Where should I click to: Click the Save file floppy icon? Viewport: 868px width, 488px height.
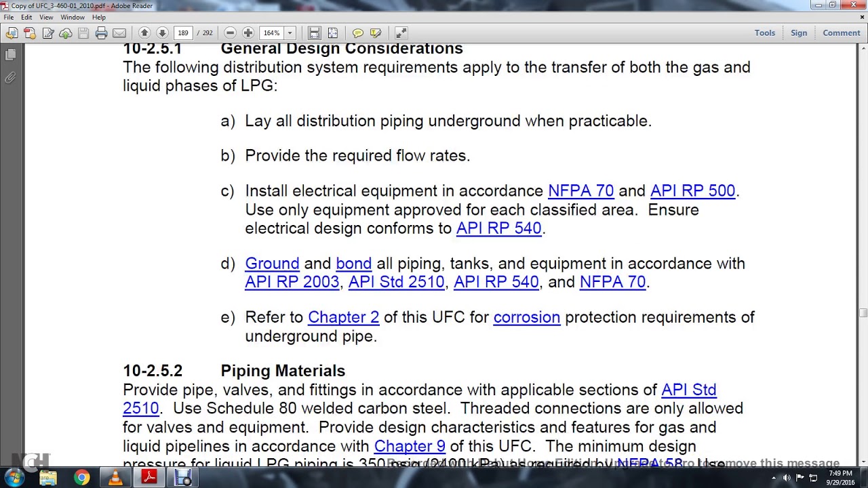pos(83,33)
